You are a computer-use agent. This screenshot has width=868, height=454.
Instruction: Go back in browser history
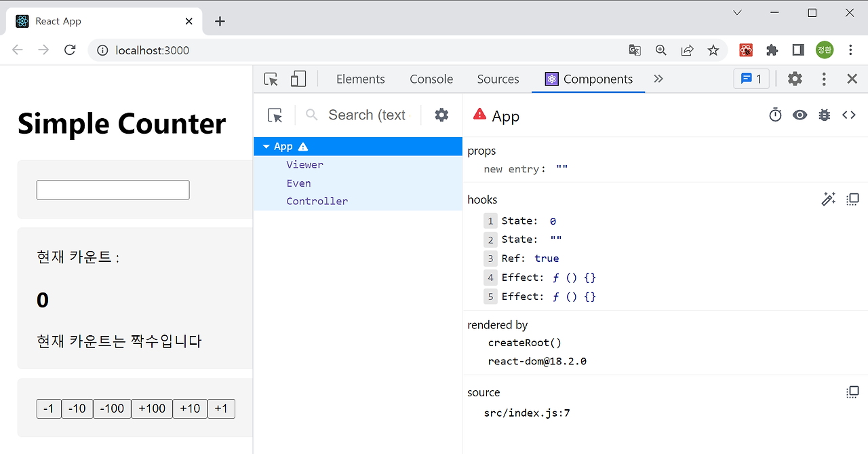click(x=18, y=50)
